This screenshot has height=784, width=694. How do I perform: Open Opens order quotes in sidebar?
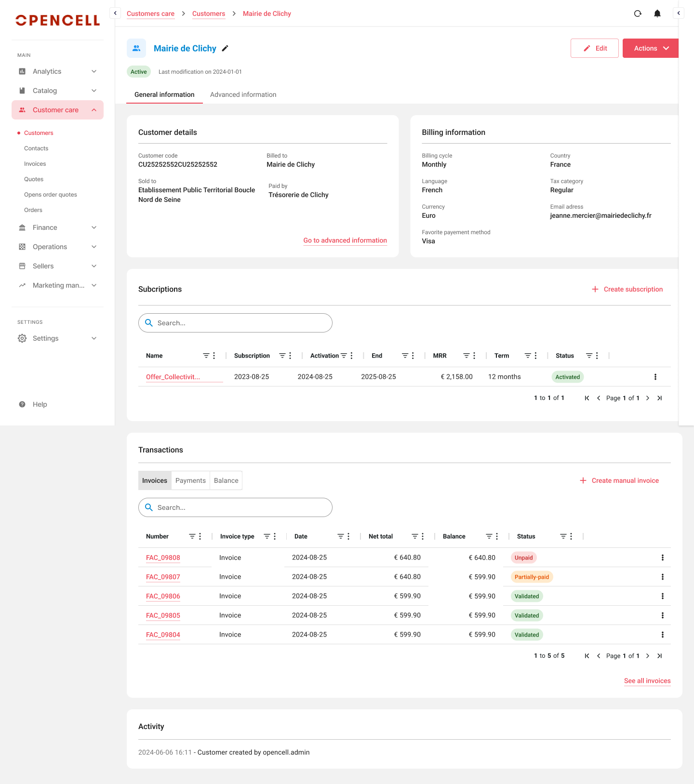(x=51, y=195)
